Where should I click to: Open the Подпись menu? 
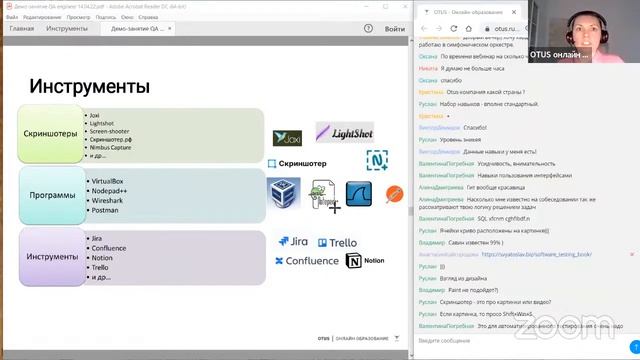click(x=106, y=17)
